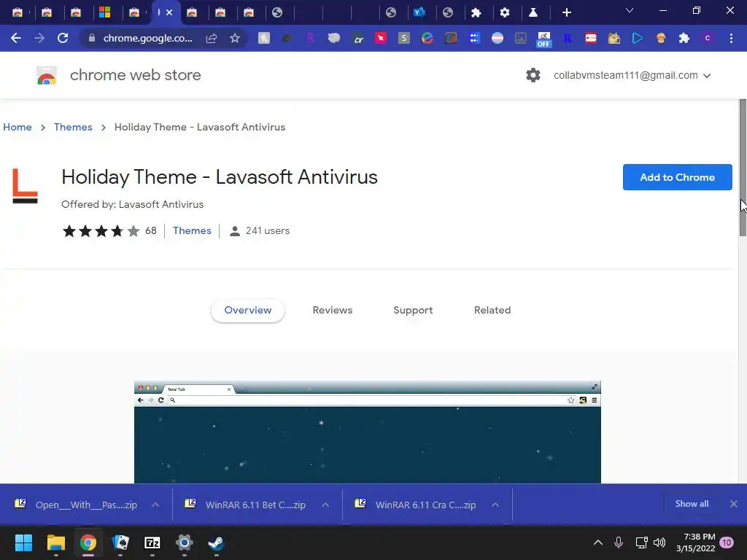
Task: Switch to the extensions puzzle-piece tab
Action: (476, 12)
